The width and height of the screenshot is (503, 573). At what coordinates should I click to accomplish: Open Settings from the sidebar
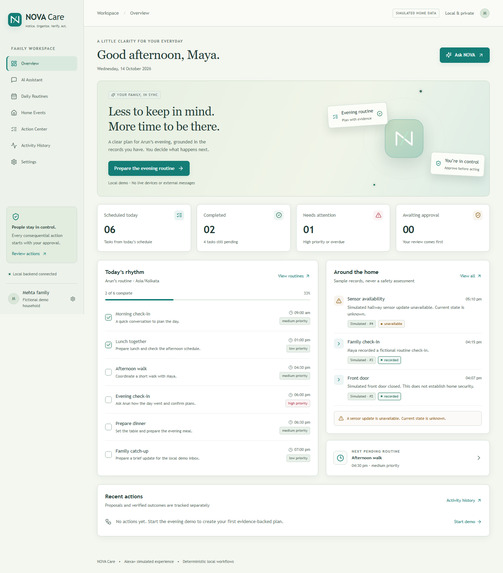tap(42, 162)
